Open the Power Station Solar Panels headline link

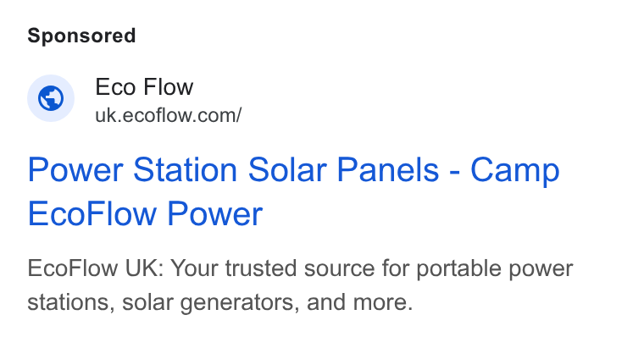[293, 191]
